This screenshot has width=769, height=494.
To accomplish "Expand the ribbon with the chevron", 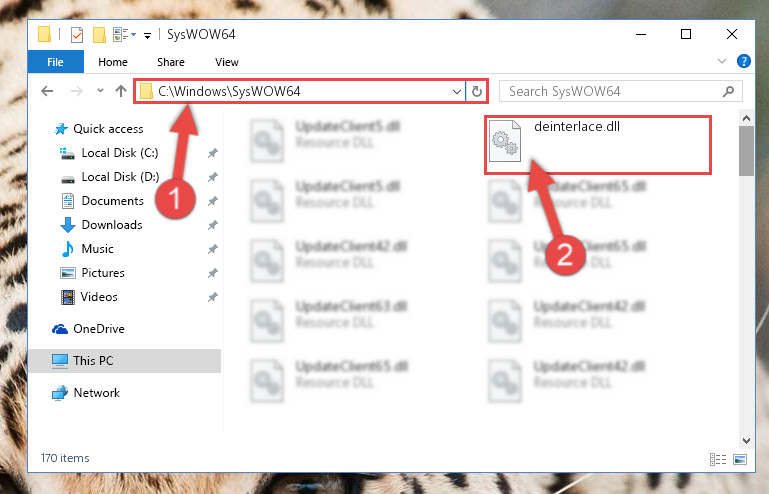I will coord(722,61).
